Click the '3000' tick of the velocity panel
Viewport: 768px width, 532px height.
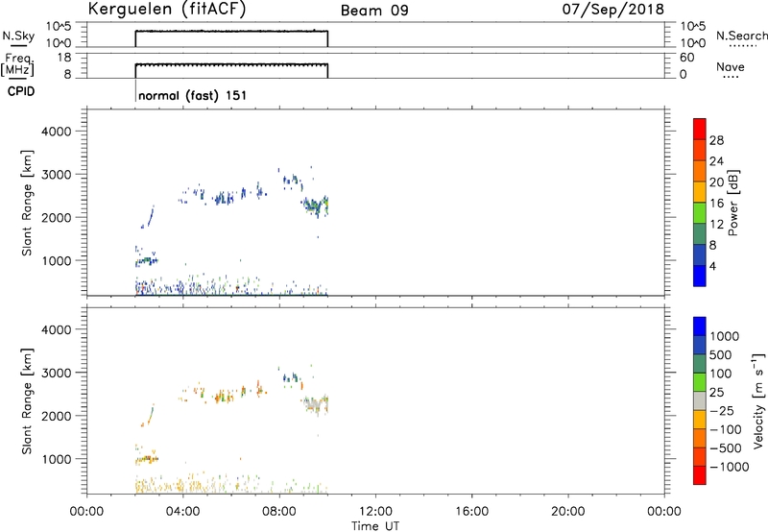pos(57,373)
